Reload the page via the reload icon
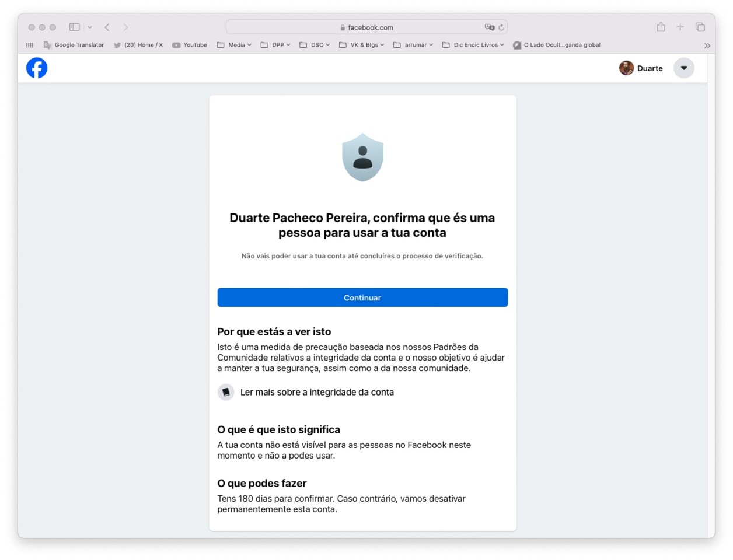Image resolution: width=733 pixels, height=560 pixels. [x=501, y=27]
